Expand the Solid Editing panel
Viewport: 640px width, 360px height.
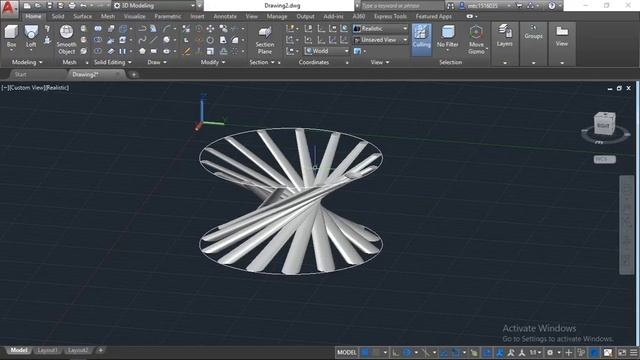coord(113,62)
